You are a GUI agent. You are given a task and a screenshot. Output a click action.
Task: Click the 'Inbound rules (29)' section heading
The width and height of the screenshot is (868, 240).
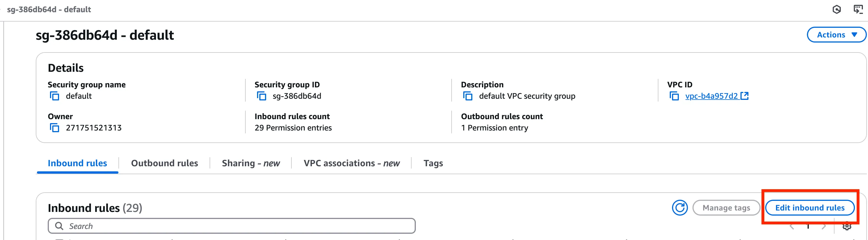tap(95, 208)
